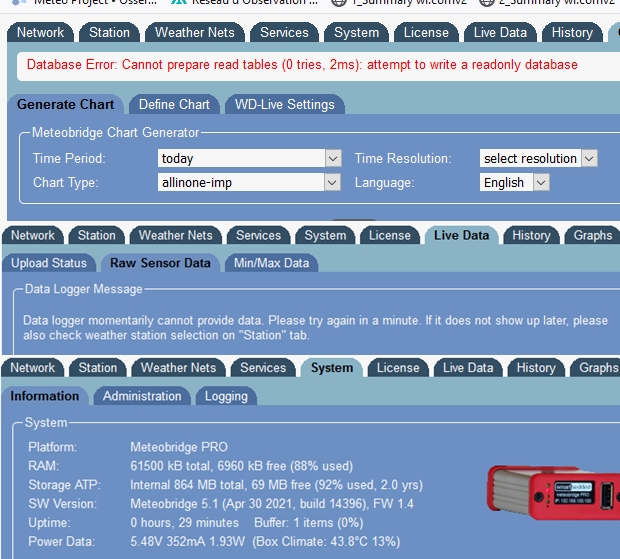Open Weather Nets tab in System Information panel
This screenshot has height=559, width=620.
coord(178,368)
